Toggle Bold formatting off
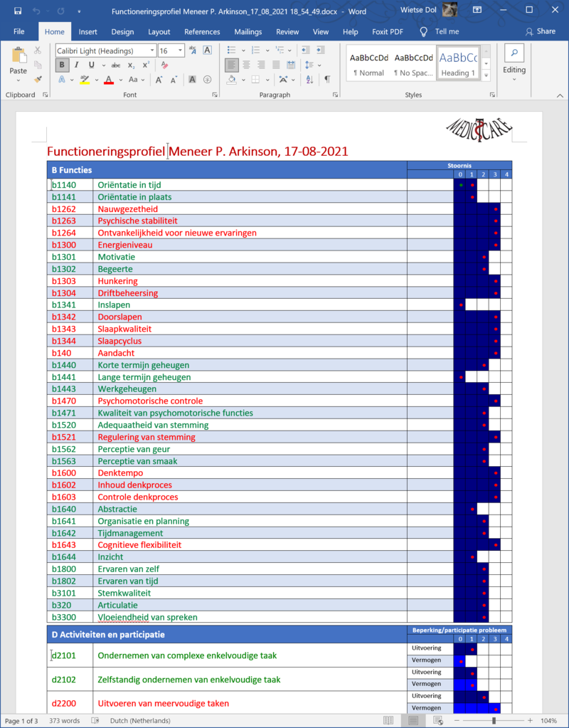Screen dimensions: 569x728 pyautogui.click(x=62, y=65)
